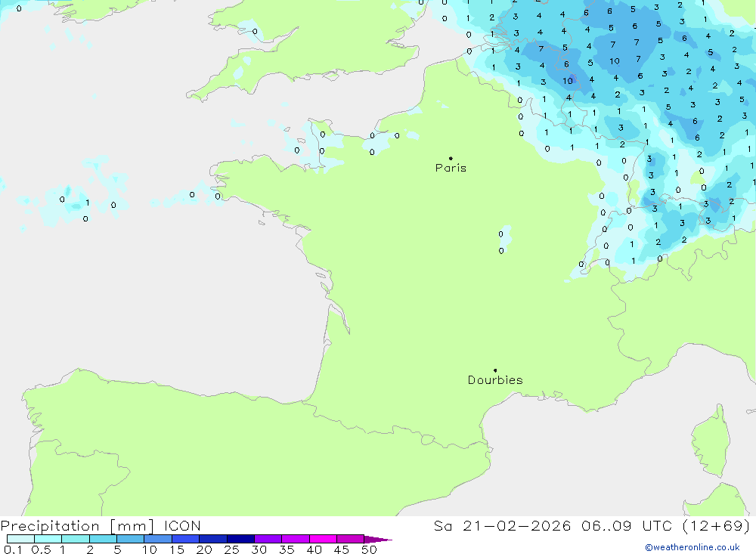
Task: Click the Dourbies town label
Action: tap(495, 380)
